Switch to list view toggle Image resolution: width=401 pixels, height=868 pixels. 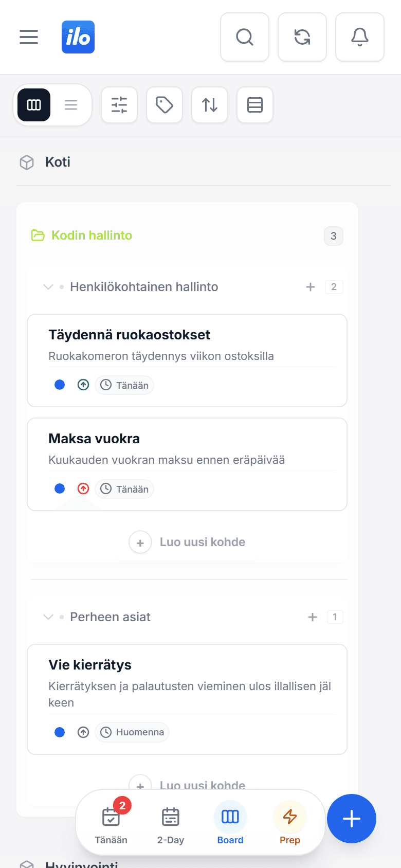point(71,105)
